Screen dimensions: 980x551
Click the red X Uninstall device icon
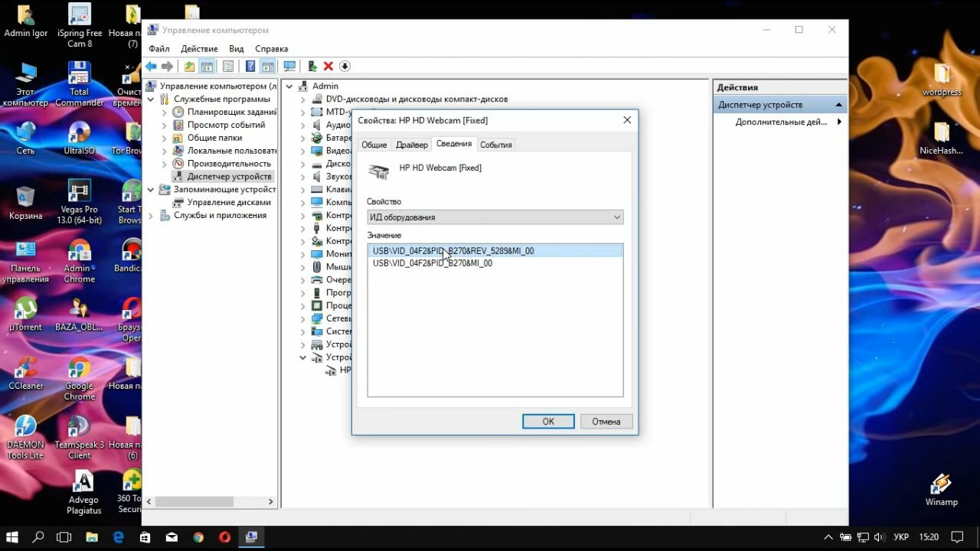[x=328, y=67]
